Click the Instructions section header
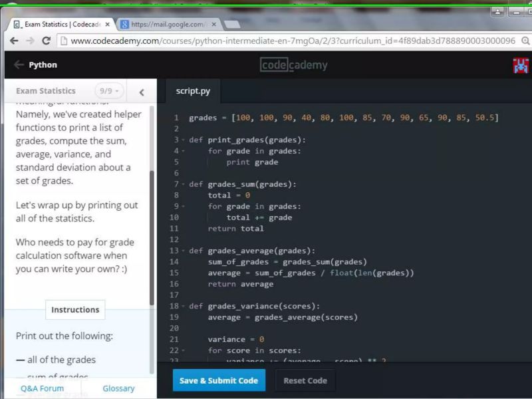This screenshot has height=399, width=532. click(74, 309)
